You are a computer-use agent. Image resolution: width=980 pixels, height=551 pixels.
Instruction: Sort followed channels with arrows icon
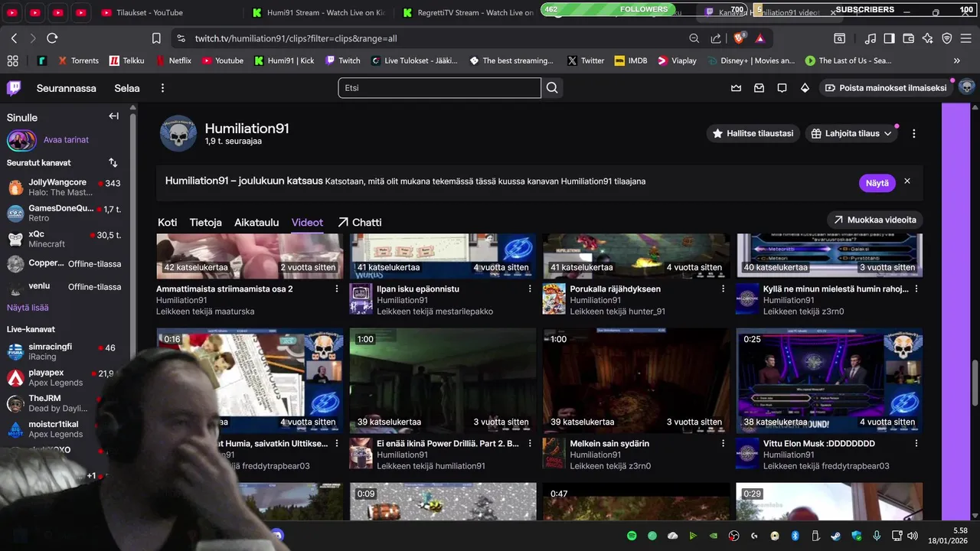[113, 163]
